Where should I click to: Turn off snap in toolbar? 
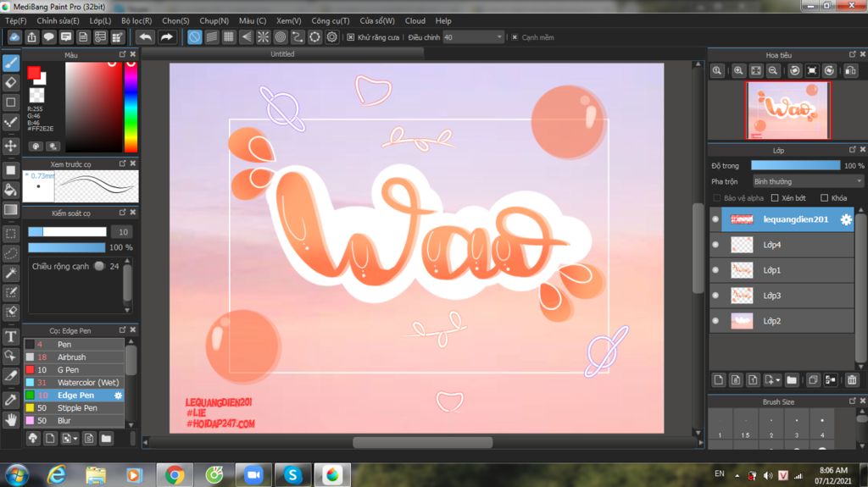tap(194, 37)
